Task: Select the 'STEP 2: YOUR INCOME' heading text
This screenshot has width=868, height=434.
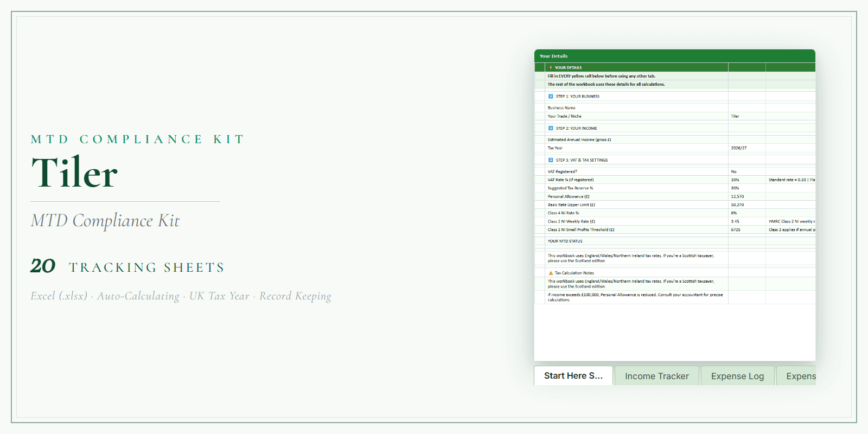Action: click(x=576, y=128)
